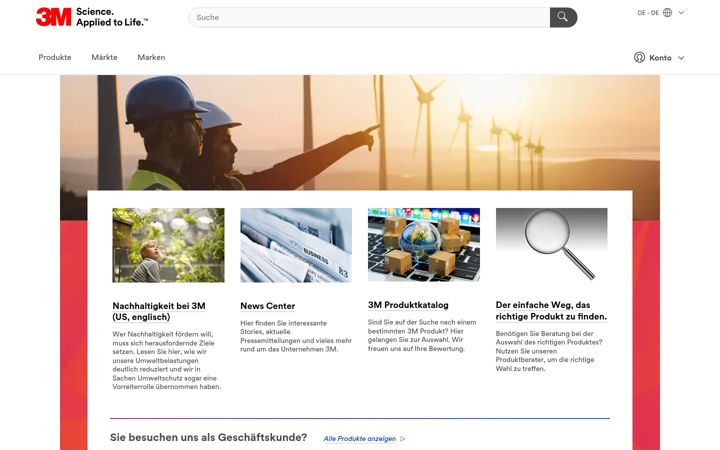
Task: Open the News Center link
Action: click(x=268, y=306)
